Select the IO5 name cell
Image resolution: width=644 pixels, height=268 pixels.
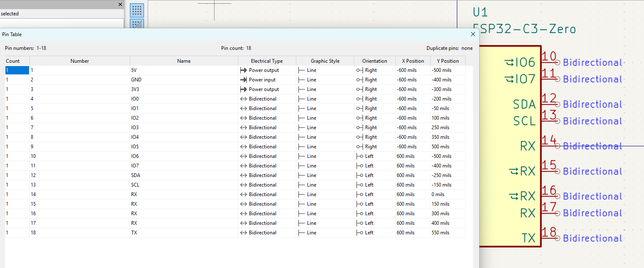[184, 147]
